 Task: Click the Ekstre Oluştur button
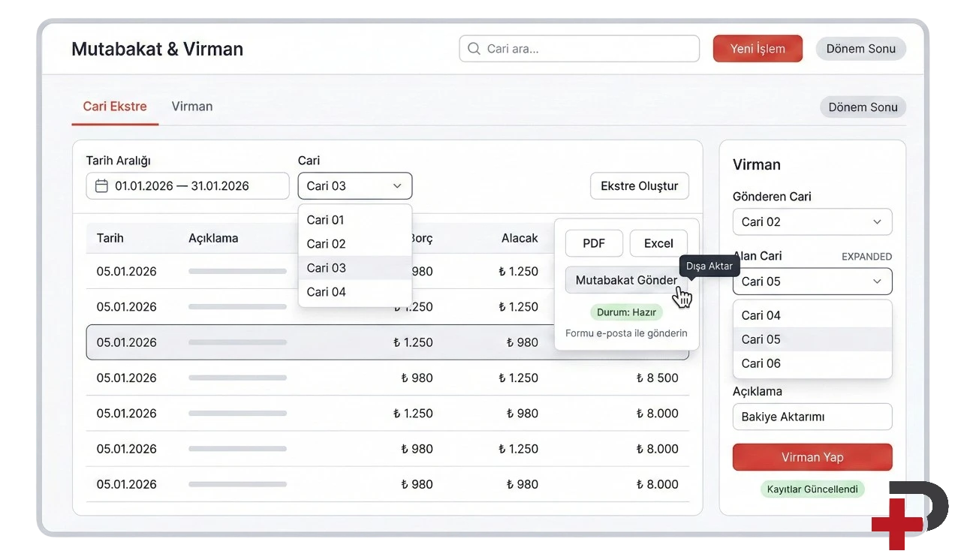pos(639,186)
